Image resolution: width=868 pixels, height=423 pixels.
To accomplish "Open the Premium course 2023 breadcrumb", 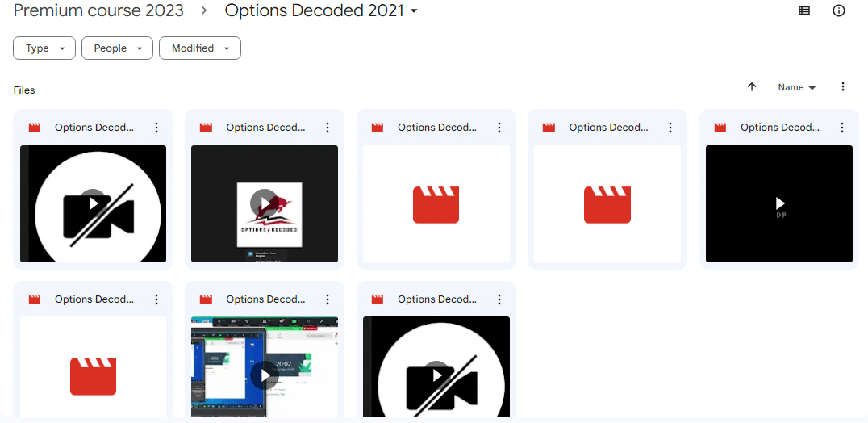I will (x=98, y=10).
